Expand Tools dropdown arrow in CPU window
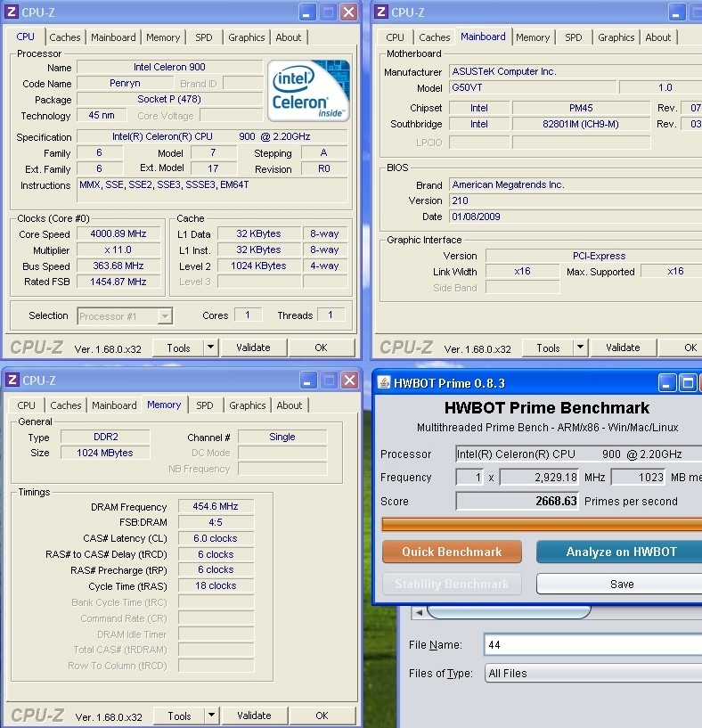The width and height of the screenshot is (702, 728). pos(210,348)
